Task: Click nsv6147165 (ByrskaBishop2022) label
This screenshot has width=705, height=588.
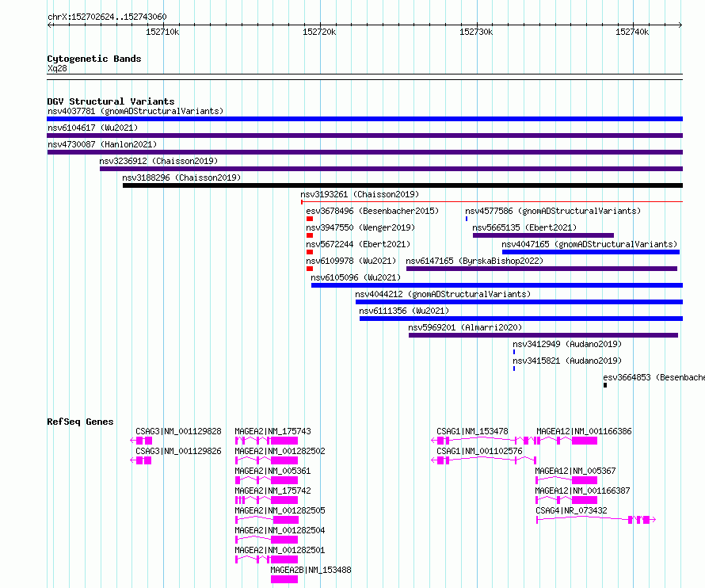Action: 474,261
